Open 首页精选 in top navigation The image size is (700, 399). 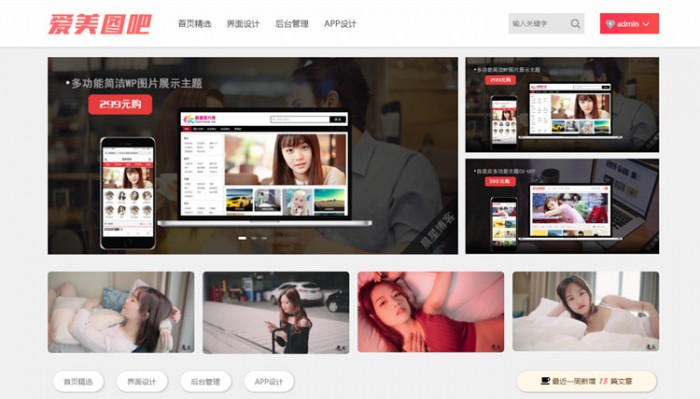(194, 24)
